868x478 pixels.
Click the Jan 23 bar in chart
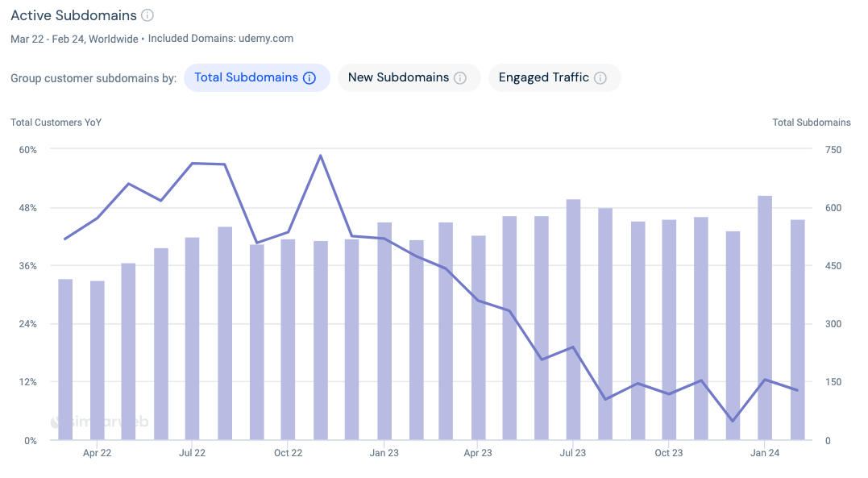point(384,332)
